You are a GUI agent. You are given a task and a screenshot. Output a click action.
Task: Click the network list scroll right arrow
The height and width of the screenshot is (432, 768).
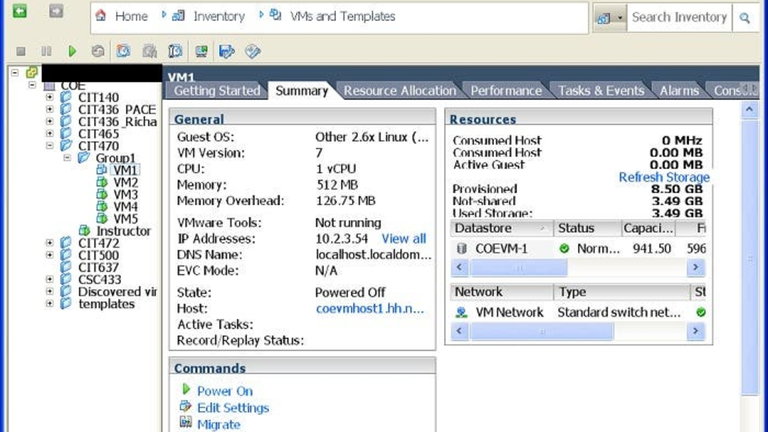point(696,332)
